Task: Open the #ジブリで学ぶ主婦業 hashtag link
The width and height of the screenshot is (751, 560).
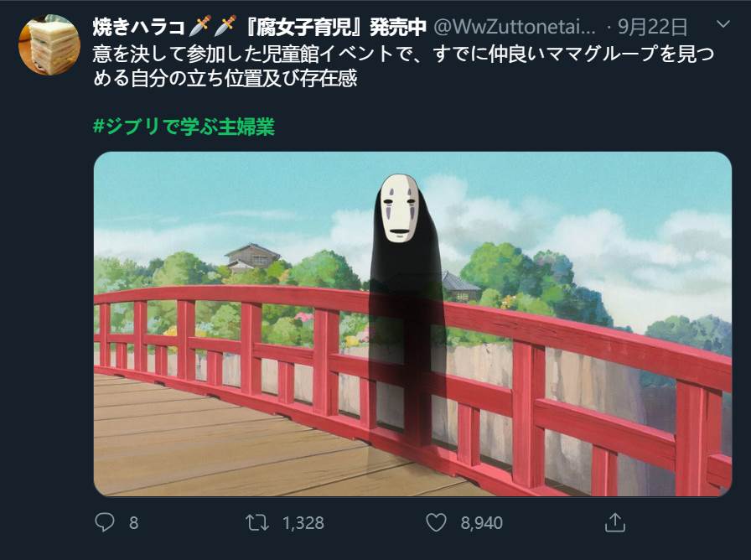Action: pyautogui.click(x=184, y=127)
